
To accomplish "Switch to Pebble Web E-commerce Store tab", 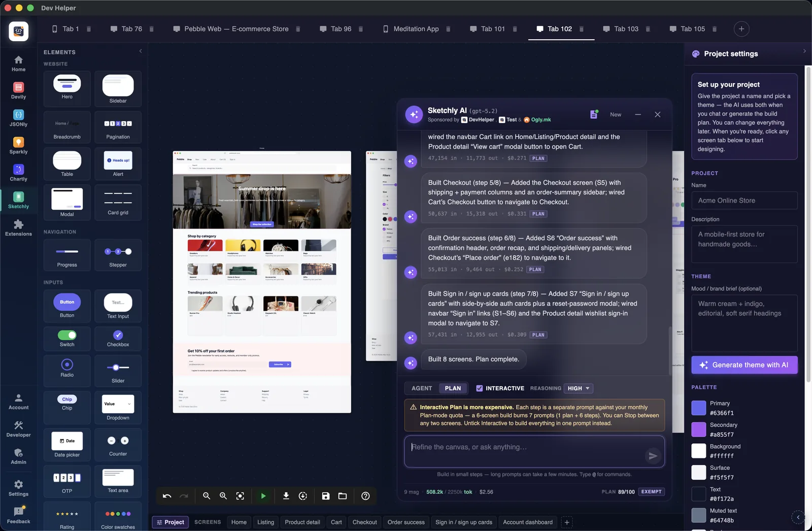I will (x=236, y=29).
